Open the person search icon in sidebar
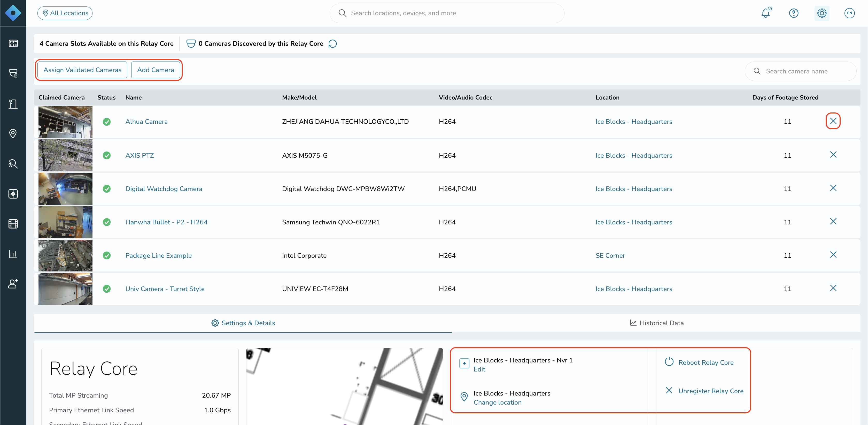Image resolution: width=868 pixels, height=425 pixels. 13,164
